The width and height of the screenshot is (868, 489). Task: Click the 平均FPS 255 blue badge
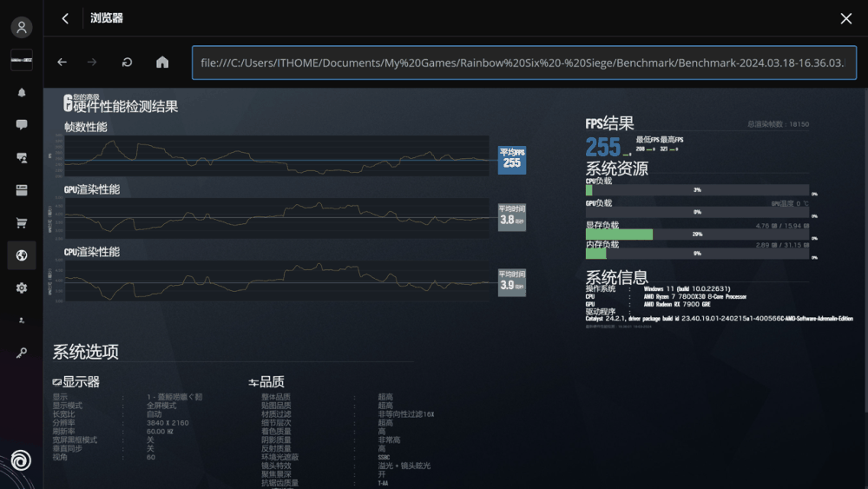coord(512,160)
